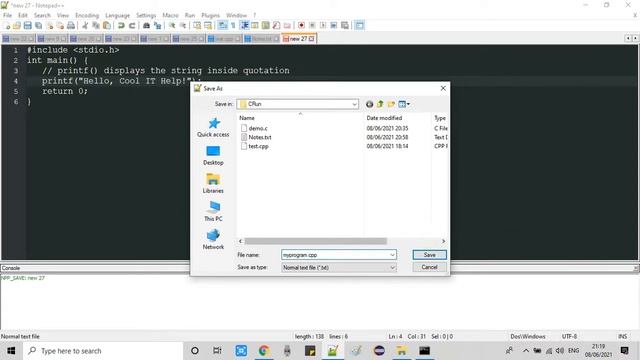Open the Encoding menu
640x360 pixels.
[87, 15]
